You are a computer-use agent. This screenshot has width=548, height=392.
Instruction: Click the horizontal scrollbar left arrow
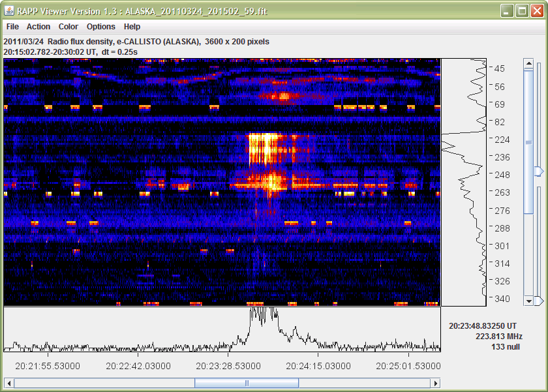point(8,384)
